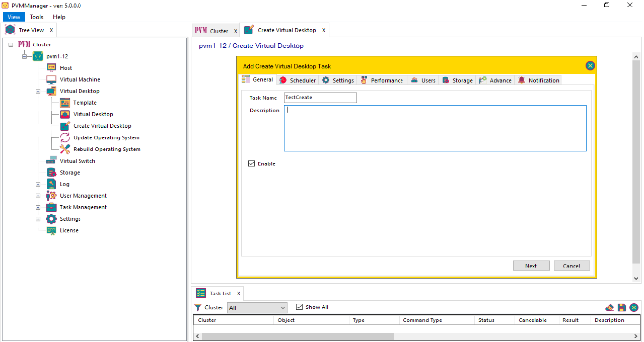644x342 pixels.
Task: Click the Virtual Desktop node icon
Action: coord(51,91)
